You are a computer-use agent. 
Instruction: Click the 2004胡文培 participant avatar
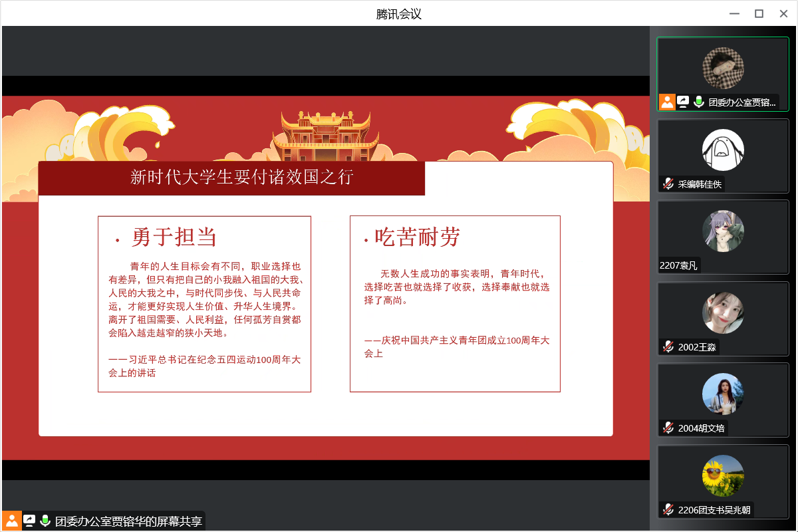(723, 394)
